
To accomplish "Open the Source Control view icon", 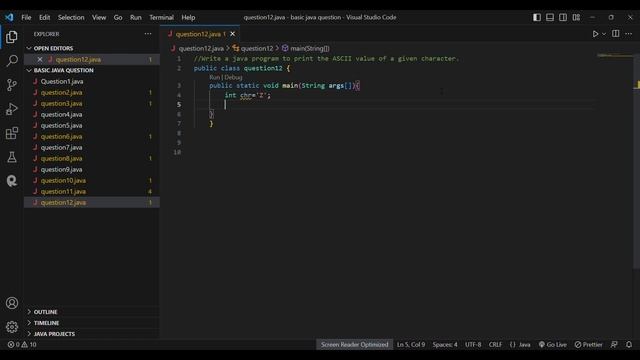I will [x=12, y=85].
